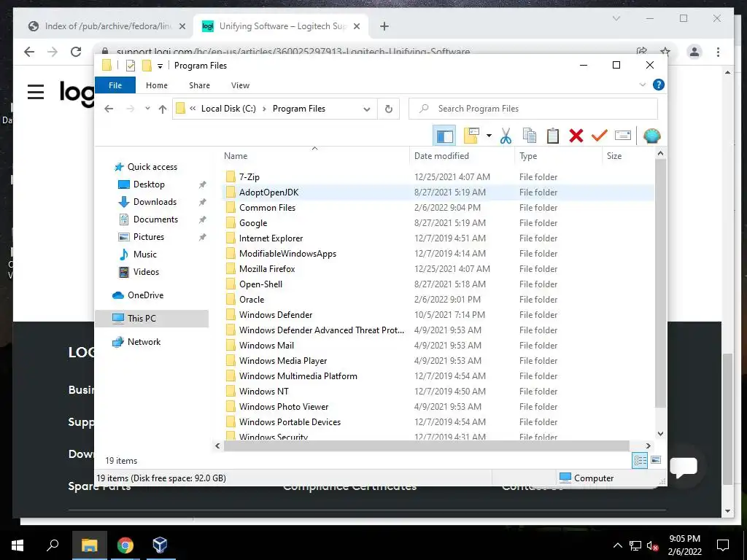Select Network in navigation pane

tap(144, 342)
